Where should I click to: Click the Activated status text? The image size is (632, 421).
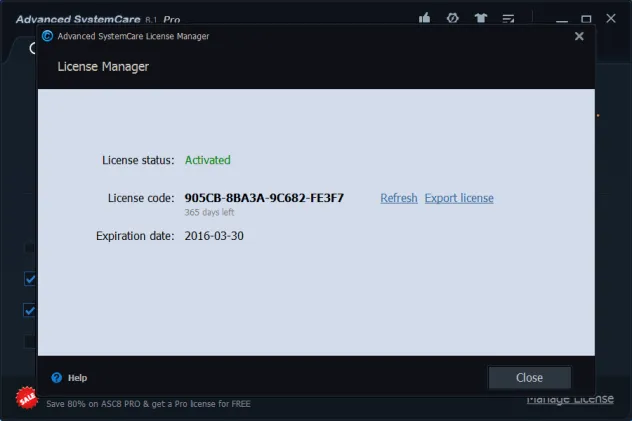click(x=208, y=160)
